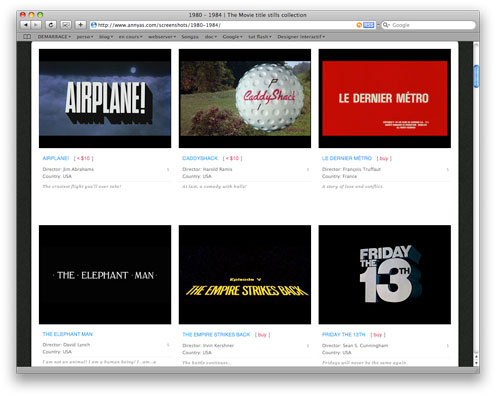The height and width of the screenshot is (396, 496).
Task: Reload the page with the refresh button
Action: point(51,25)
